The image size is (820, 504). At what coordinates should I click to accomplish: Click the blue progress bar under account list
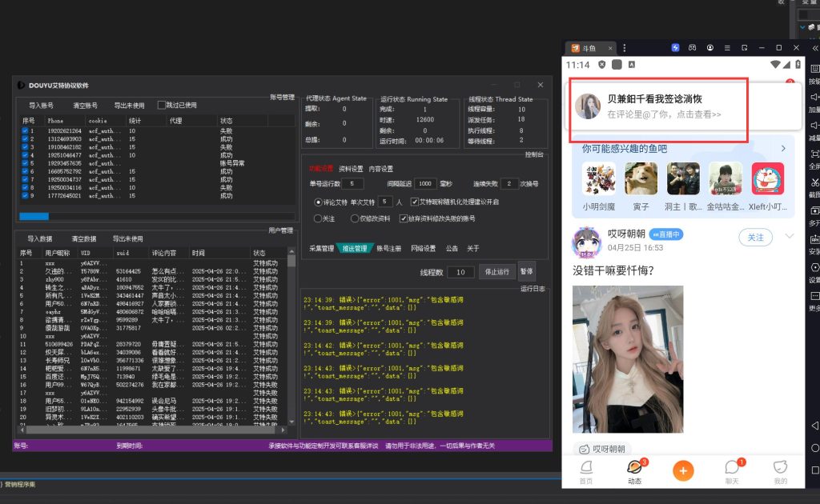pos(34,216)
